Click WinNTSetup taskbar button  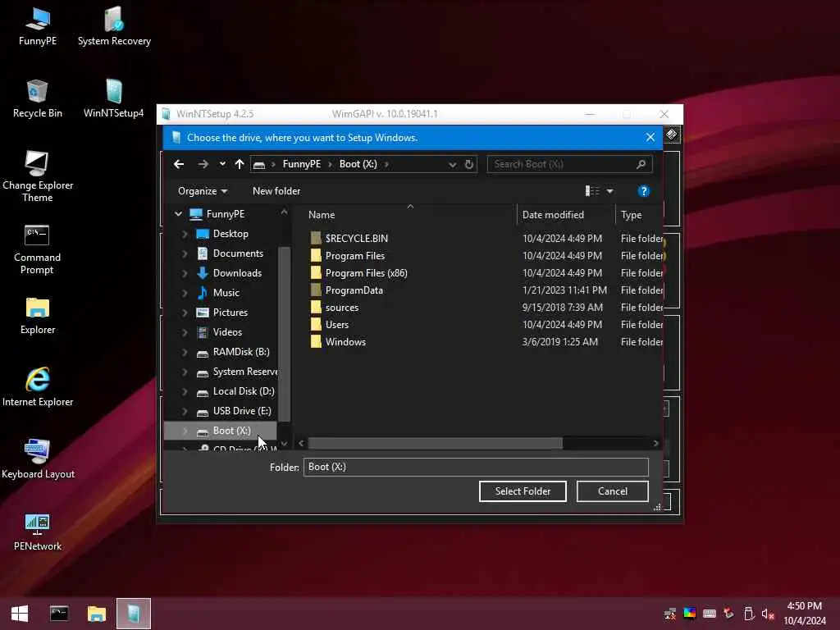[134, 614]
